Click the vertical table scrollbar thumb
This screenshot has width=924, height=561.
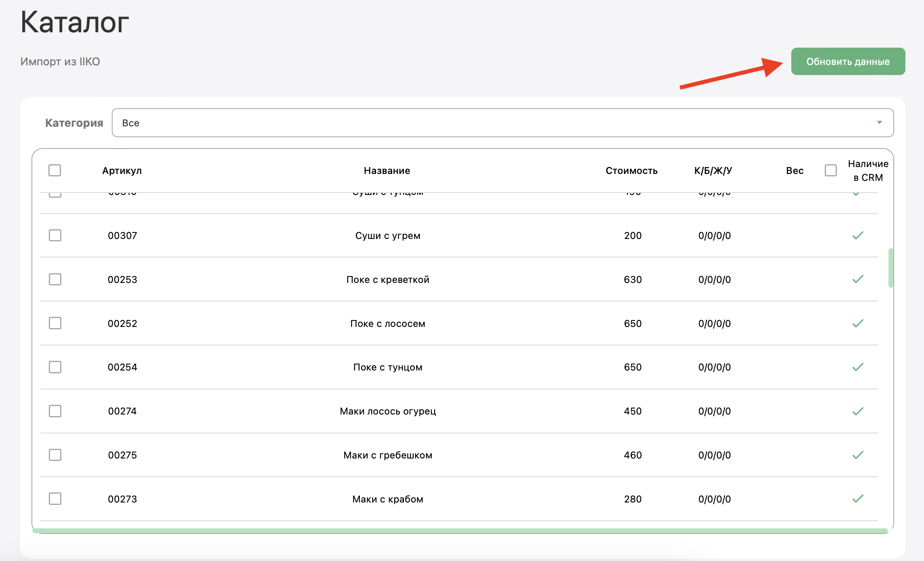pos(891,268)
